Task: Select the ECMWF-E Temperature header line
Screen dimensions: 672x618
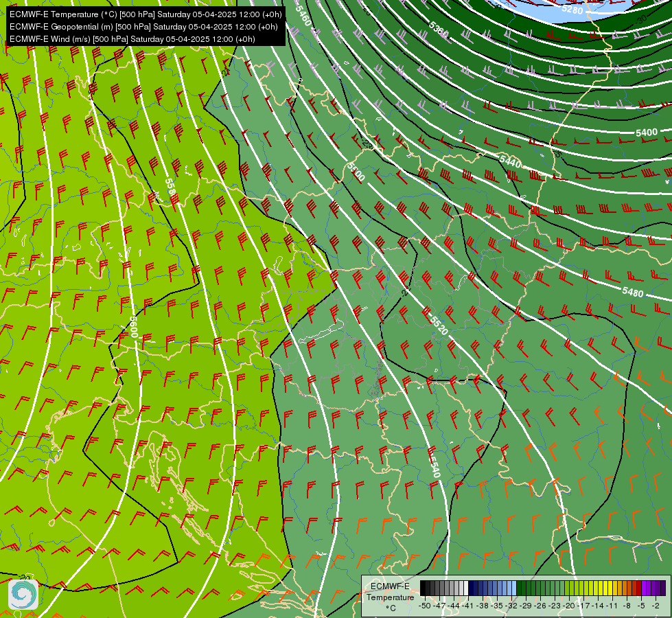Action: click(x=146, y=14)
